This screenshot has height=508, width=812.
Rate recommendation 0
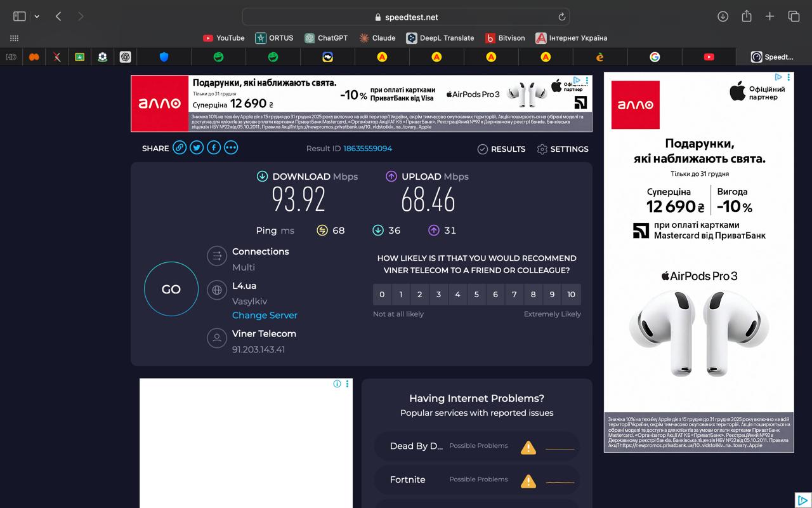point(382,295)
